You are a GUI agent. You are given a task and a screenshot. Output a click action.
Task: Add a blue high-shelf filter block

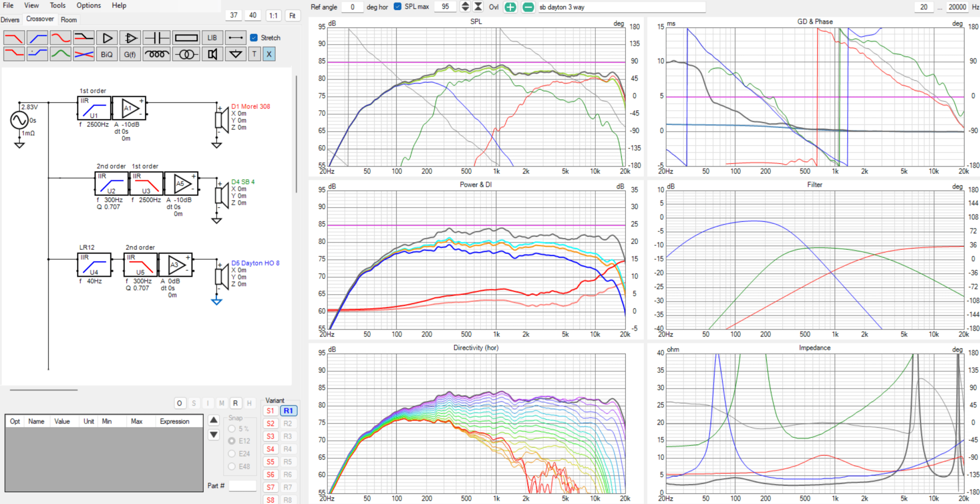(37, 54)
